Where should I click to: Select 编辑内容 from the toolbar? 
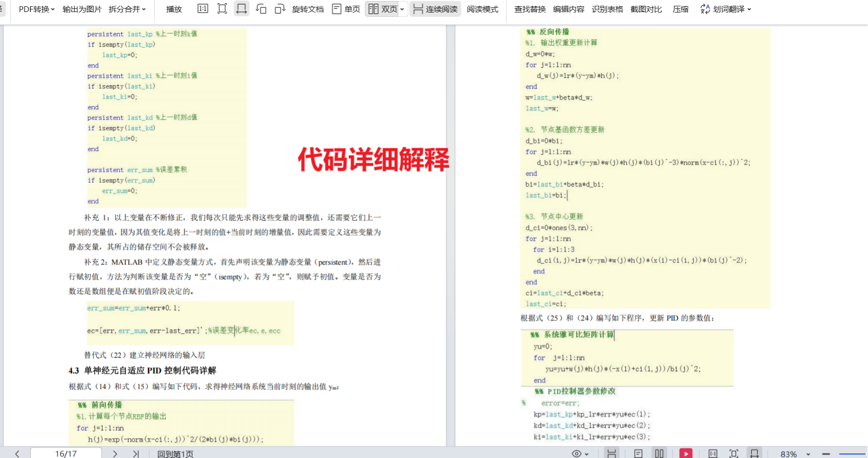coord(569,9)
